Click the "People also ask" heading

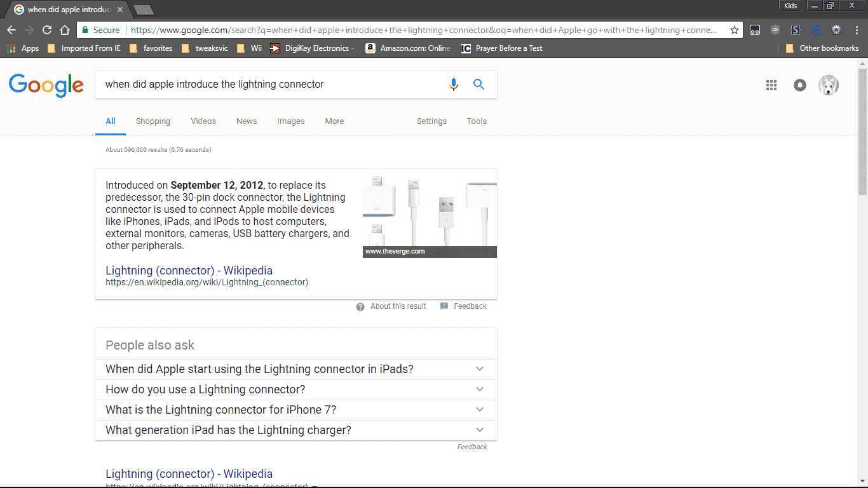point(150,346)
